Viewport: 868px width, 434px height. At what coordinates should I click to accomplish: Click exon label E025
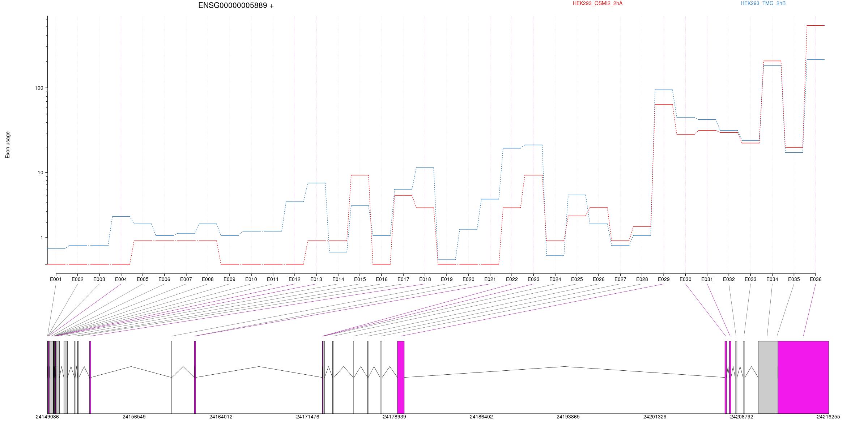(x=577, y=279)
